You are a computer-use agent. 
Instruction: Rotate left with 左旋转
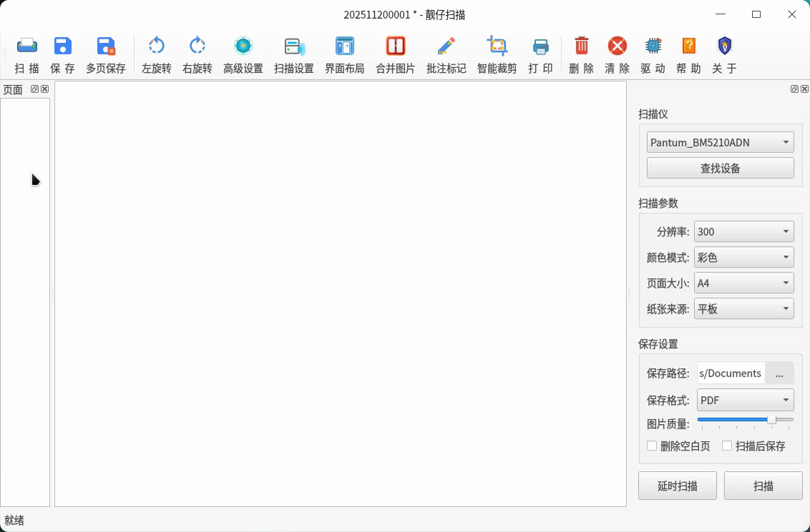pyautogui.click(x=157, y=54)
